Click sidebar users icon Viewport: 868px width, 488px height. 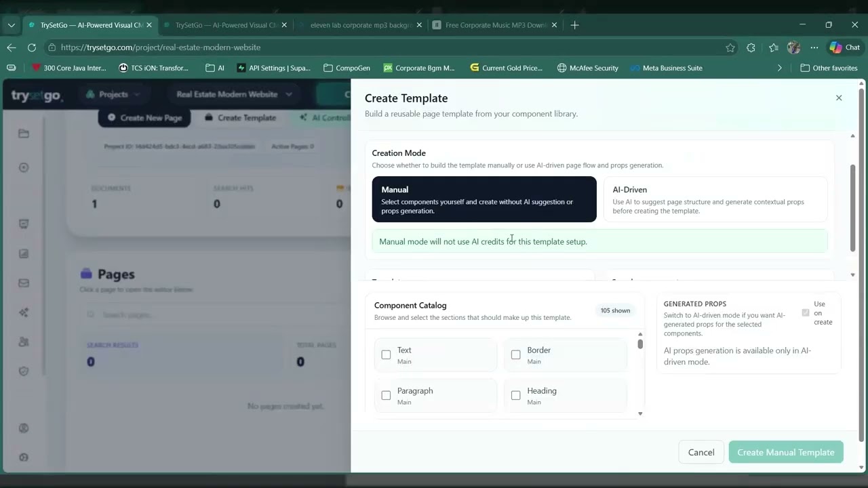pos(24,342)
